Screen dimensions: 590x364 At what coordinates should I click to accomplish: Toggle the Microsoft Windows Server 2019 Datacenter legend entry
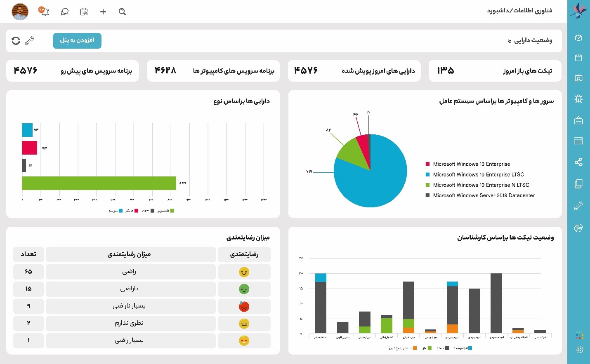point(483,195)
